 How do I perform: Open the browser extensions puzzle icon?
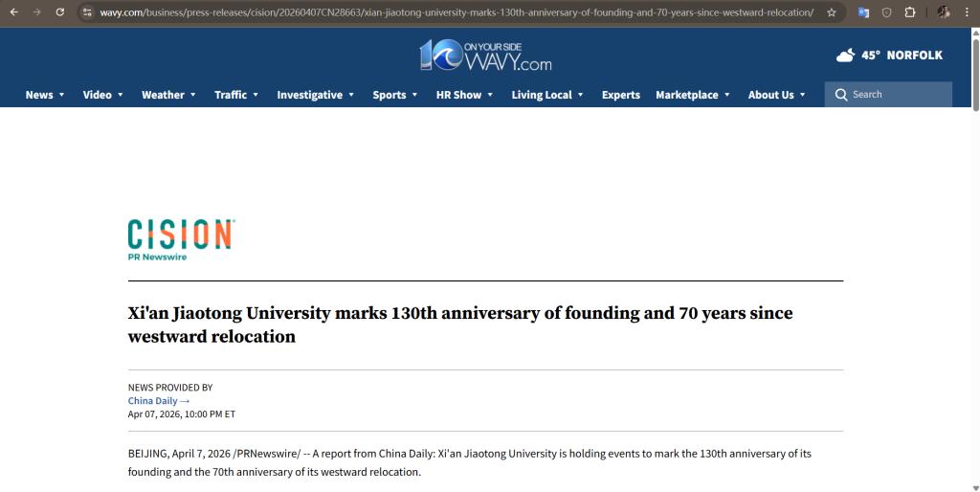(x=909, y=12)
